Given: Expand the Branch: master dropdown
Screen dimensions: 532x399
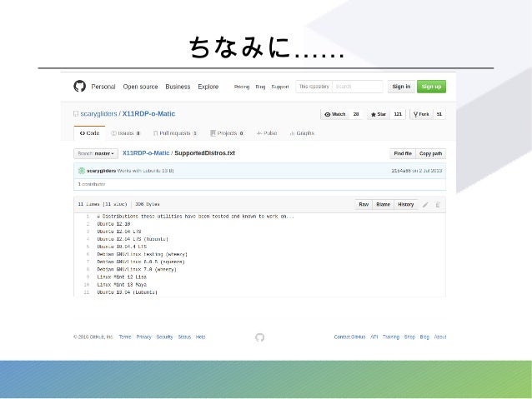Looking at the screenshot, I should (x=96, y=153).
